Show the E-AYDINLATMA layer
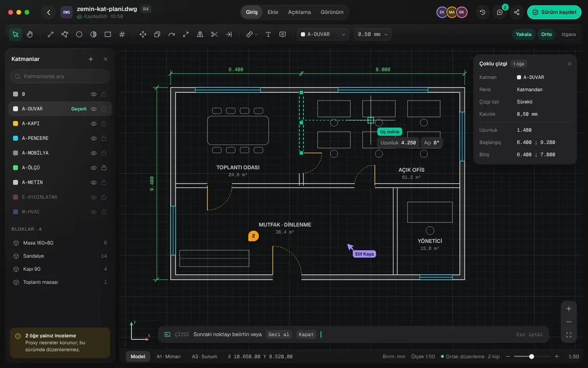The width and height of the screenshot is (588, 368). [x=94, y=197]
